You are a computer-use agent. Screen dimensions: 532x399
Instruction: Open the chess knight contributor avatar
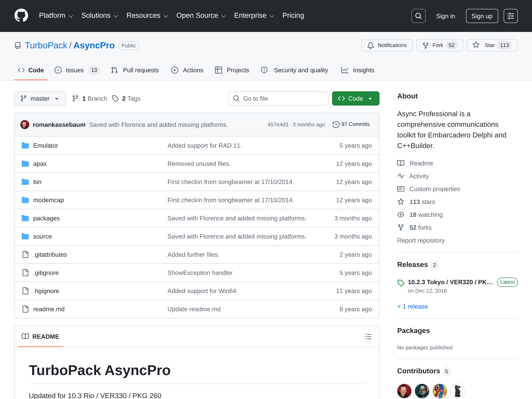coord(458,391)
